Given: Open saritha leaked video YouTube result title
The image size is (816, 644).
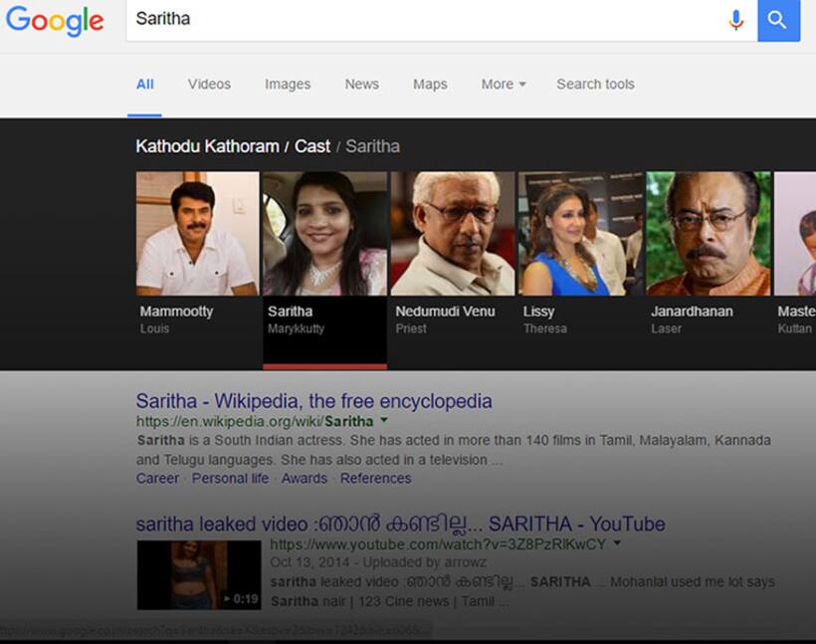Looking at the screenshot, I should coord(400,524).
